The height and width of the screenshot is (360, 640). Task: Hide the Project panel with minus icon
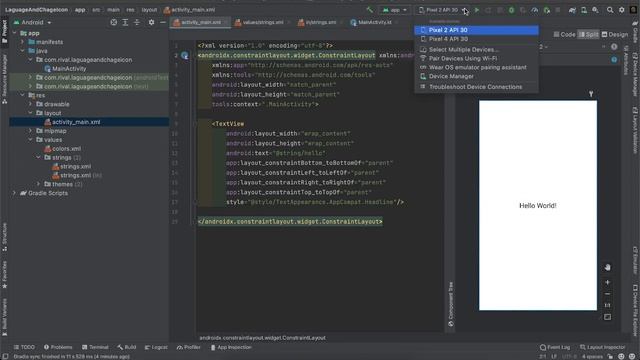[162, 22]
